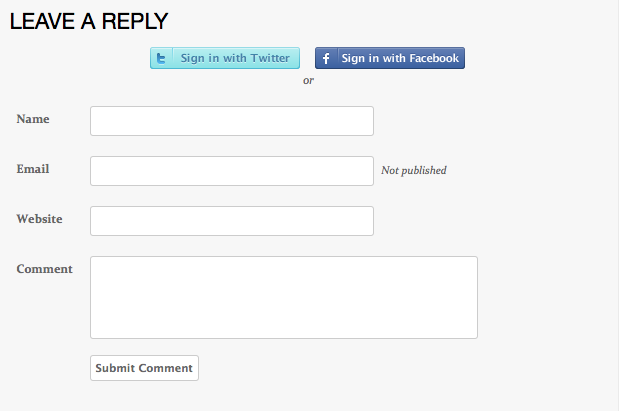Click the "Website" field label
The height and width of the screenshot is (411, 619).
coord(40,219)
